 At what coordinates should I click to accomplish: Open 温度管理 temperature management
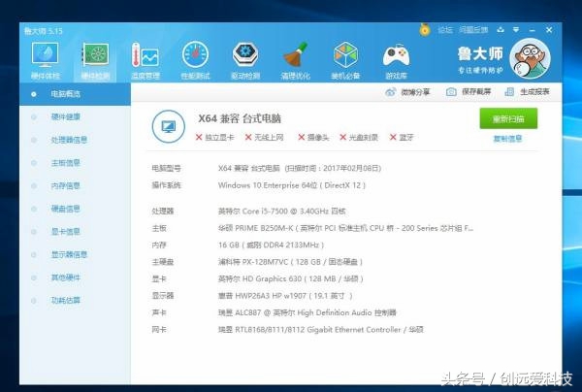tap(145, 61)
